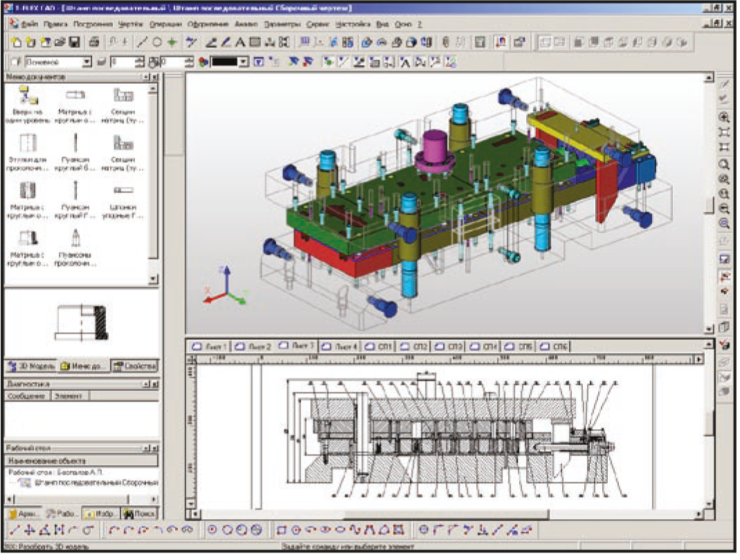
Task: Open the Сервис menu
Action: click(317, 23)
